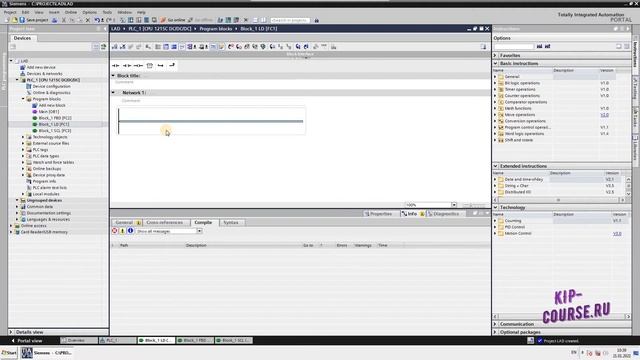Click the information filter icon in Compile tab
Viewport: 640px width, 360px height.
click(x=130, y=231)
